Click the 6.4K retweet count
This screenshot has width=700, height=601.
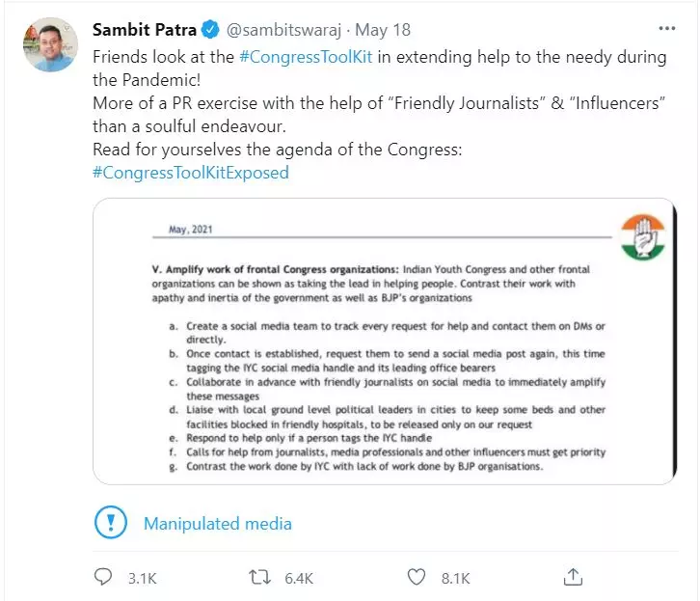(x=299, y=578)
